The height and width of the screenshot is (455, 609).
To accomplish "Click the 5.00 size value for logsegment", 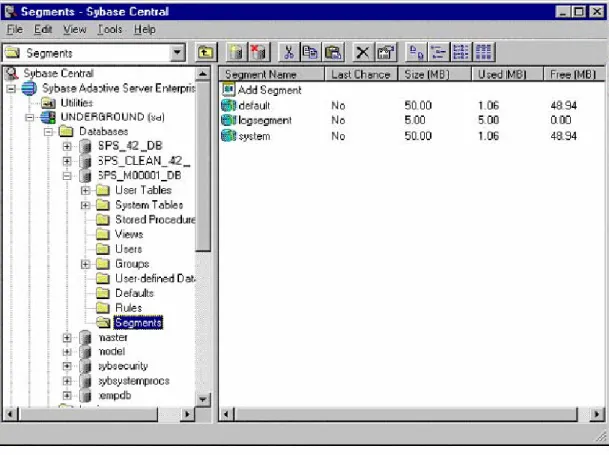I will pyautogui.click(x=415, y=120).
